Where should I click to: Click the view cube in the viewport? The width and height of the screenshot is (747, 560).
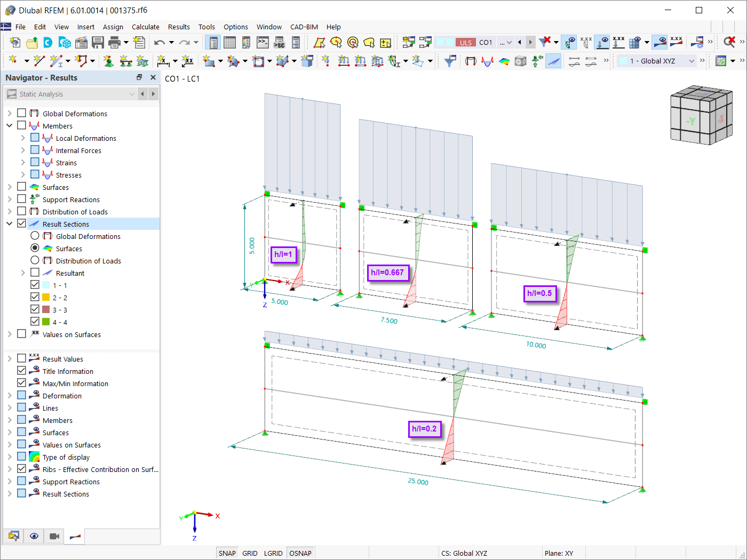701,115
